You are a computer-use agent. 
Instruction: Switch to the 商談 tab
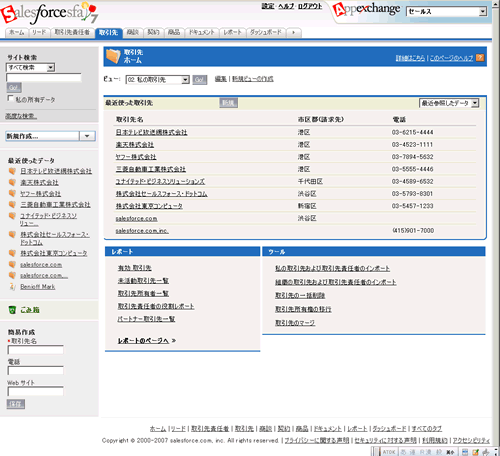pos(133,32)
